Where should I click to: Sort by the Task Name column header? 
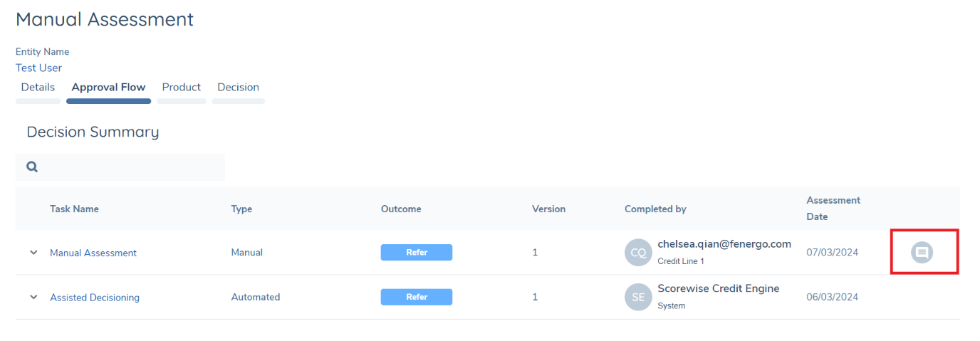point(74,209)
